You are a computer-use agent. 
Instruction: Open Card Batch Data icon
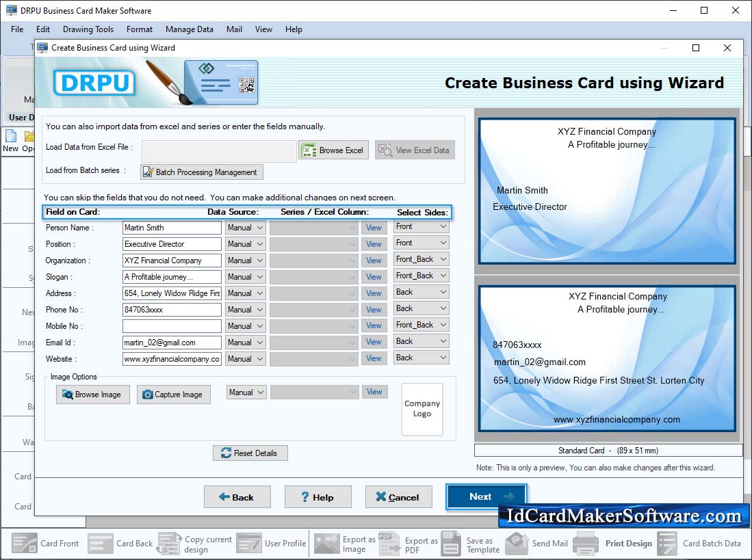click(668, 543)
